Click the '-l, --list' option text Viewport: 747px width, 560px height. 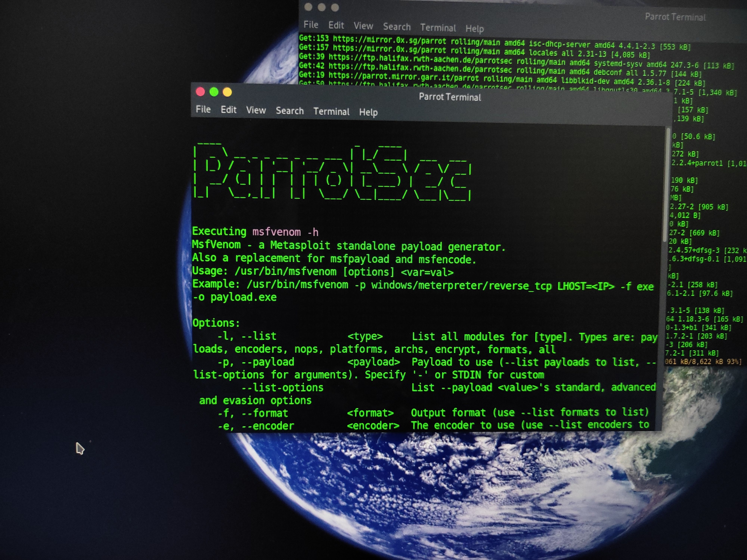tap(247, 336)
